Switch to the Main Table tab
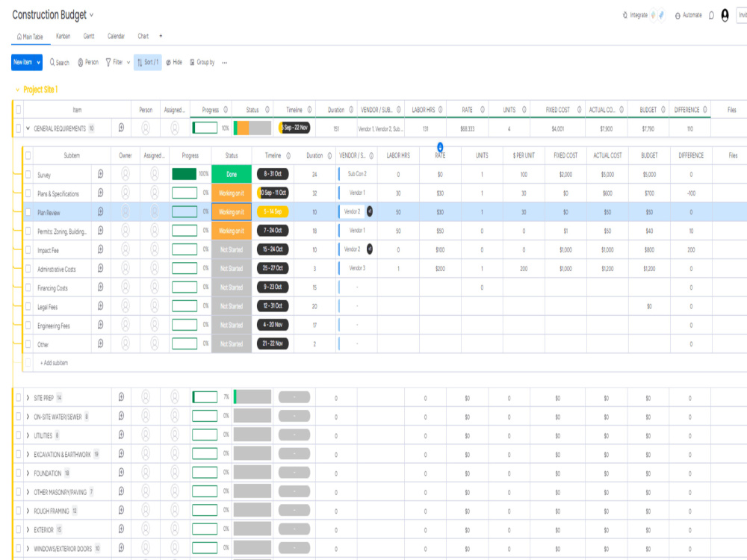The width and height of the screenshot is (747, 560). [x=30, y=37]
